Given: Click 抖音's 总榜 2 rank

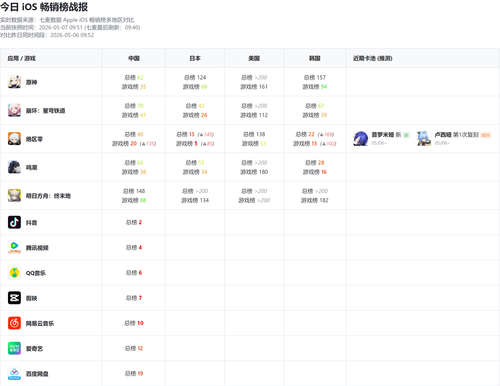Looking at the screenshot, I should [134, 222].
